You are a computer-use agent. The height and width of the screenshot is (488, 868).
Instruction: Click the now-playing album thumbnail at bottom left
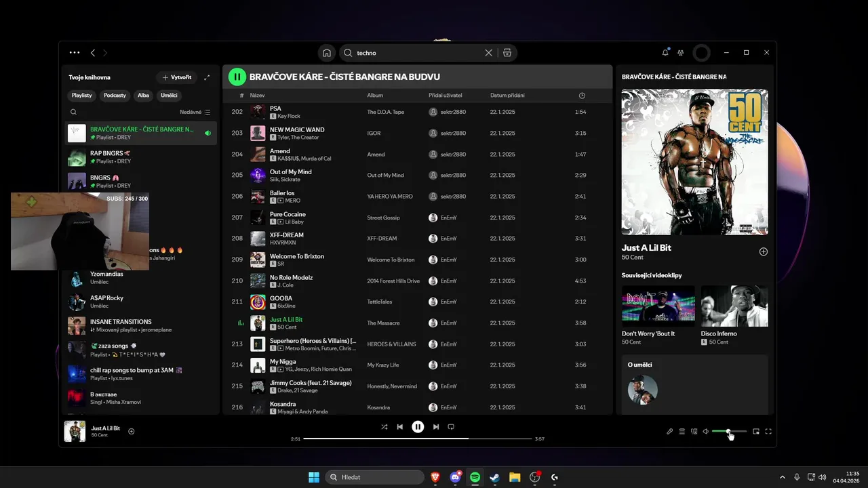(x=75, y=431)
